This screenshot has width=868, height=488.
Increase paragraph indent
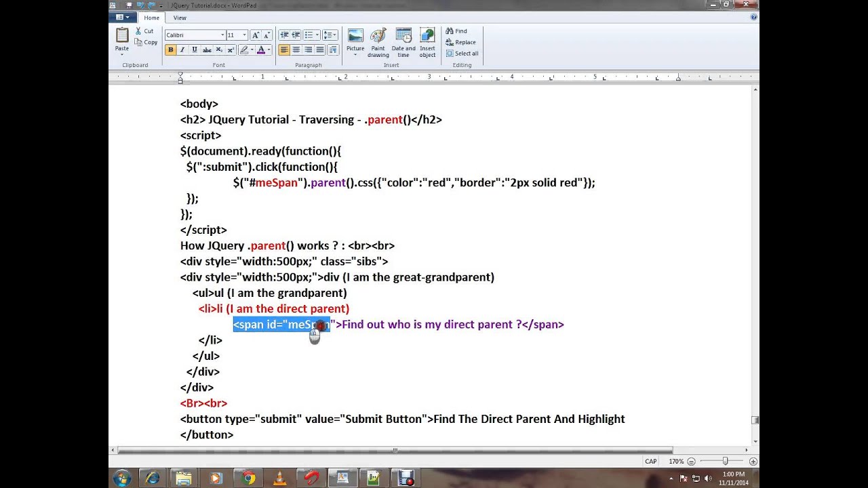coord(296,35)
